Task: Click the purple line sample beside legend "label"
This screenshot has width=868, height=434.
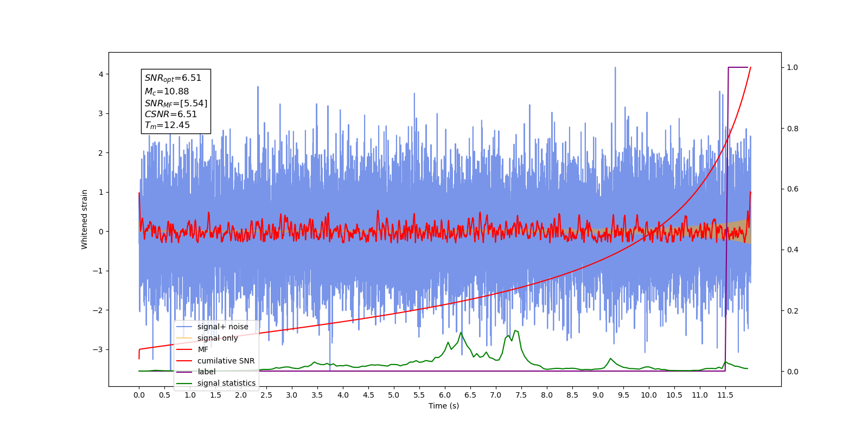Action: tap(184, 372)
